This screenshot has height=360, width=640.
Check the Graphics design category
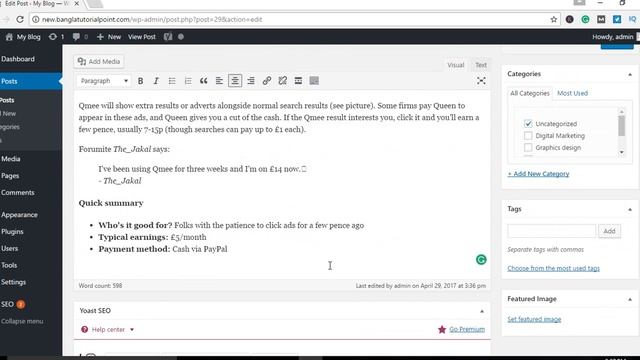tap(528, 147)
